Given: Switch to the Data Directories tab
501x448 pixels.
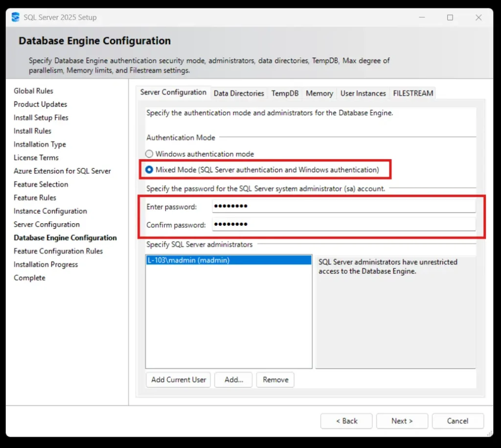Looking at the screenshot, I should point(239,93).
